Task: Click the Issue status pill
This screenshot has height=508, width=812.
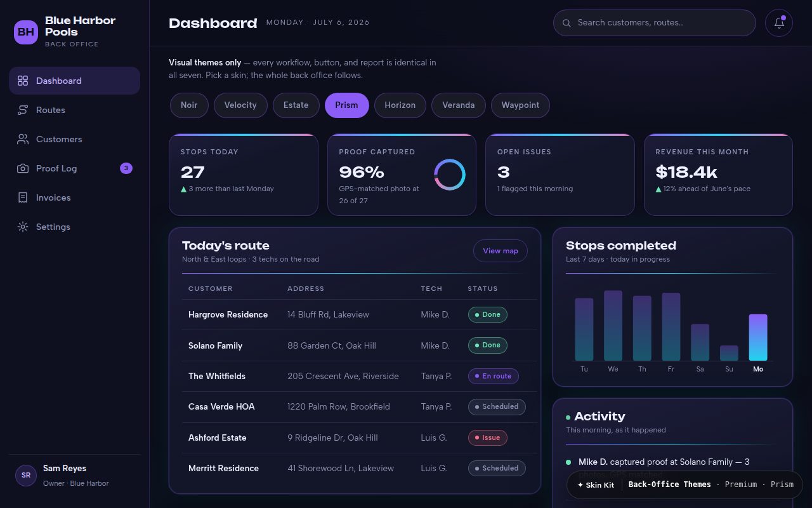Action: pos(487,438)
